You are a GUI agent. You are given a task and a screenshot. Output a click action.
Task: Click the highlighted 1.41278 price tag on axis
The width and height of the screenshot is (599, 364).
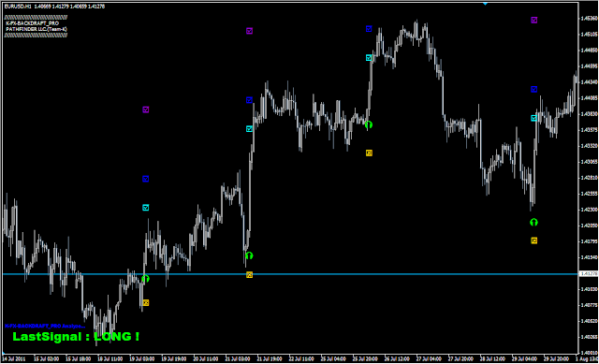tap(589, 273)
